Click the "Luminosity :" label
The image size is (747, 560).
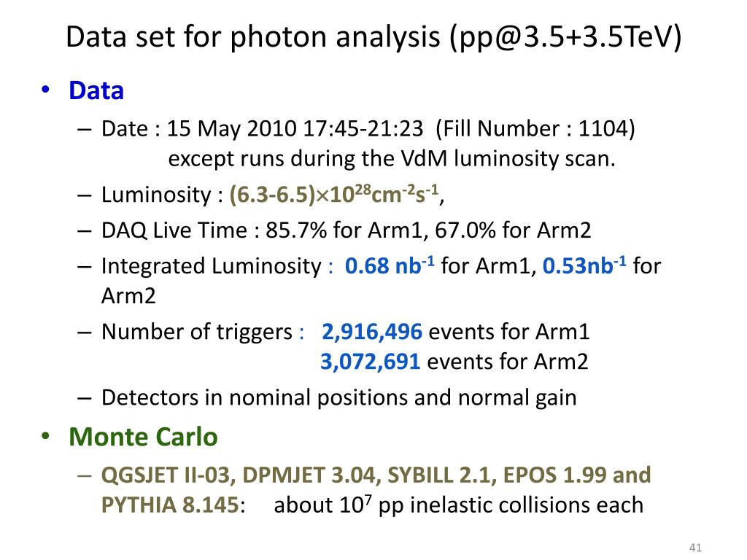(x=162, y=195)
